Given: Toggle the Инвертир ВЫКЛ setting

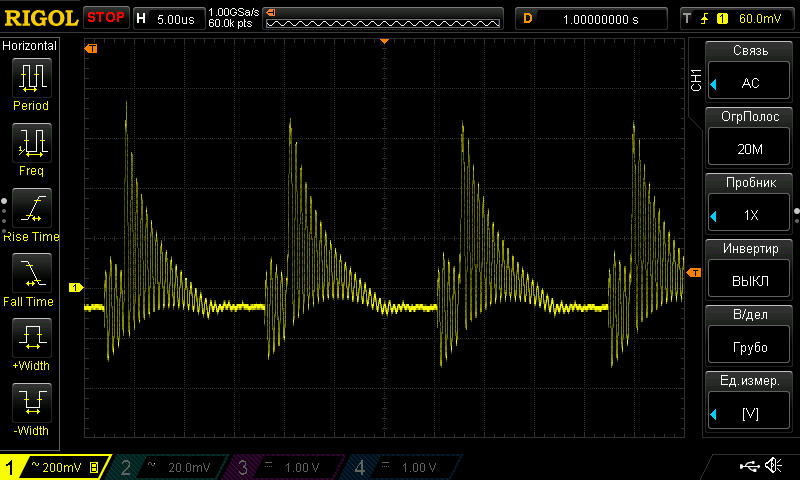Looking at the screenshot, I should tap(750, 270).
